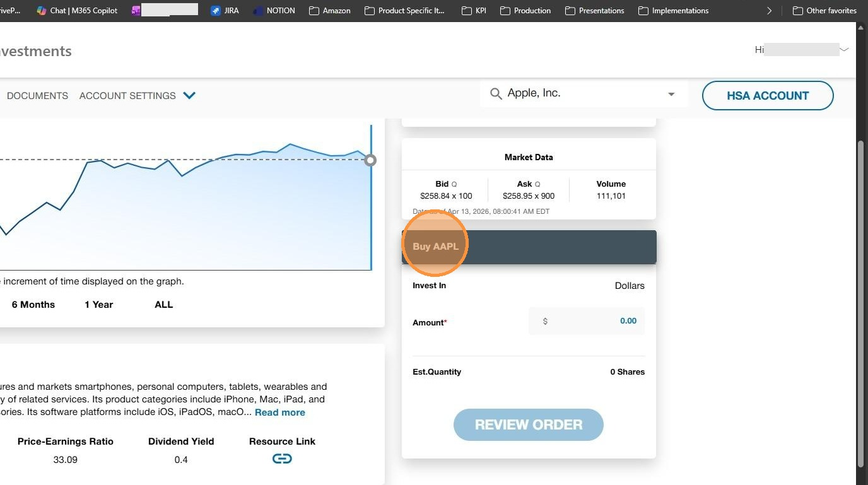Click the HSA ACCOUNT button

[x=768, y=96]
